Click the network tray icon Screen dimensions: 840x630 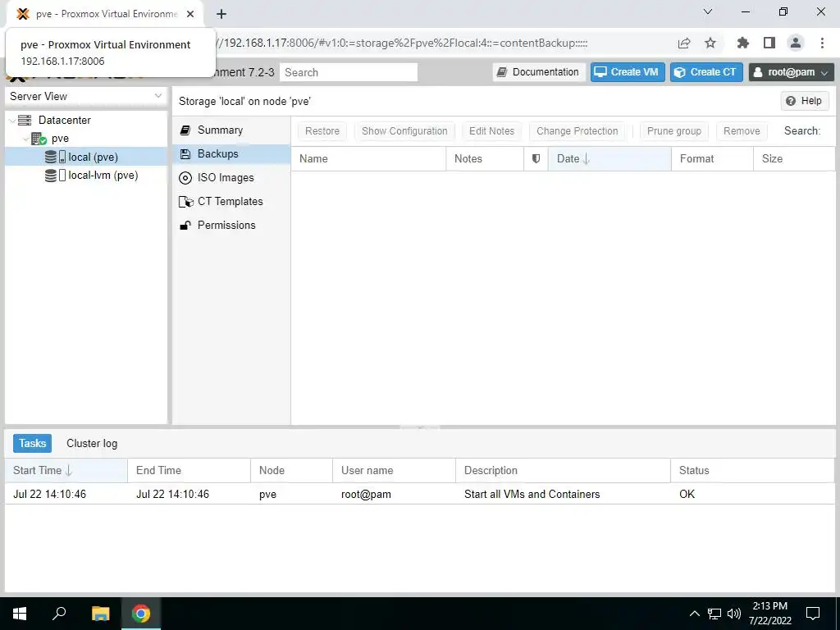click(714, 614)
